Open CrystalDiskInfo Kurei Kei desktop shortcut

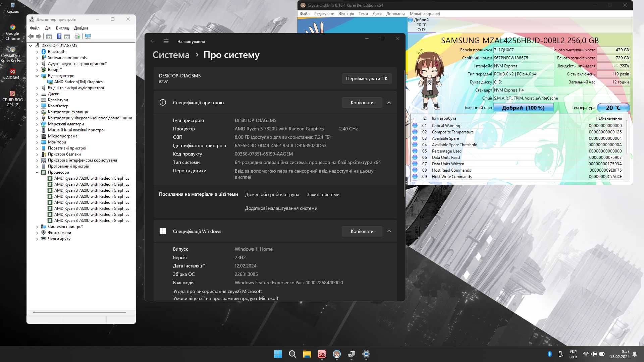12,54
